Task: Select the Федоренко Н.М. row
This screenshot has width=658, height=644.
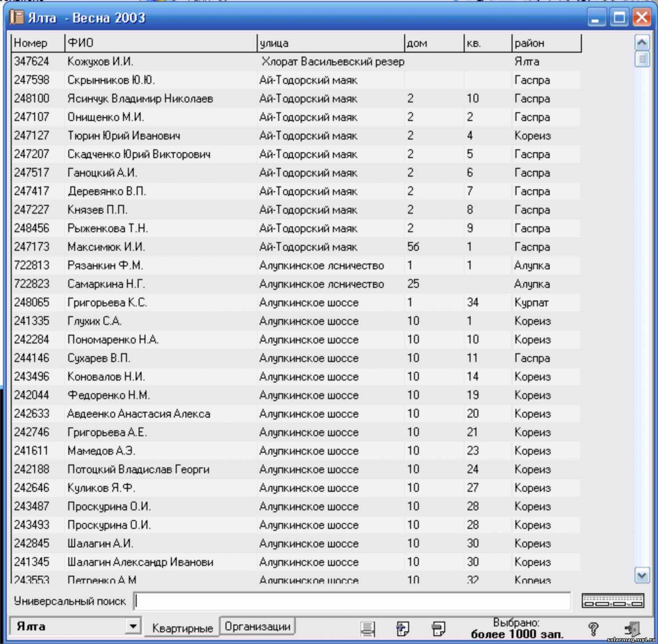Action: click(296, 395)
